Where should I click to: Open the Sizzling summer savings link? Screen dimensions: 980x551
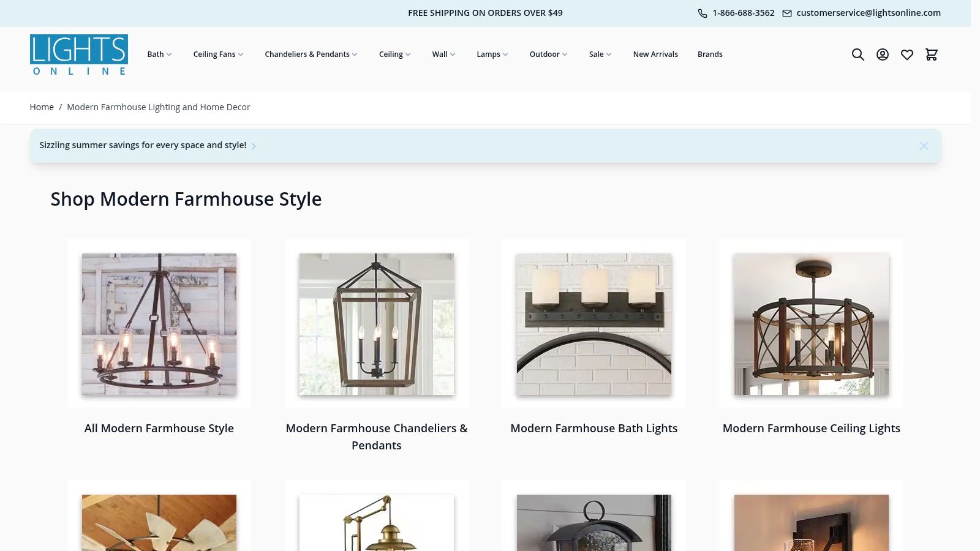click(x=143, y=145)
